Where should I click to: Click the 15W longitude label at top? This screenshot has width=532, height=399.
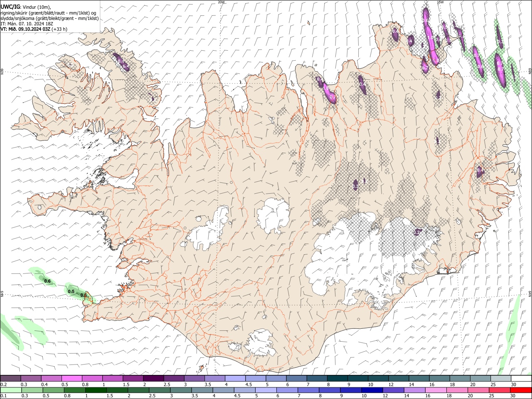[440, 2]
